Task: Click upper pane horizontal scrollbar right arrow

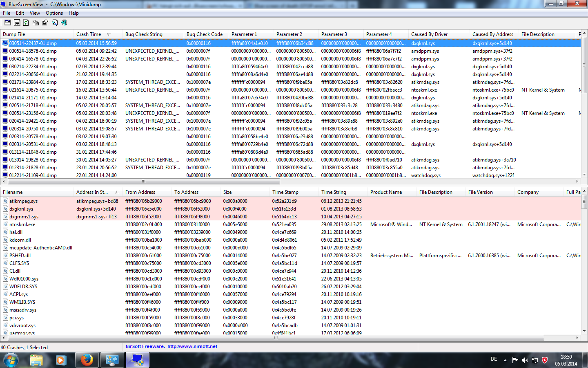Action: point(577,181)
